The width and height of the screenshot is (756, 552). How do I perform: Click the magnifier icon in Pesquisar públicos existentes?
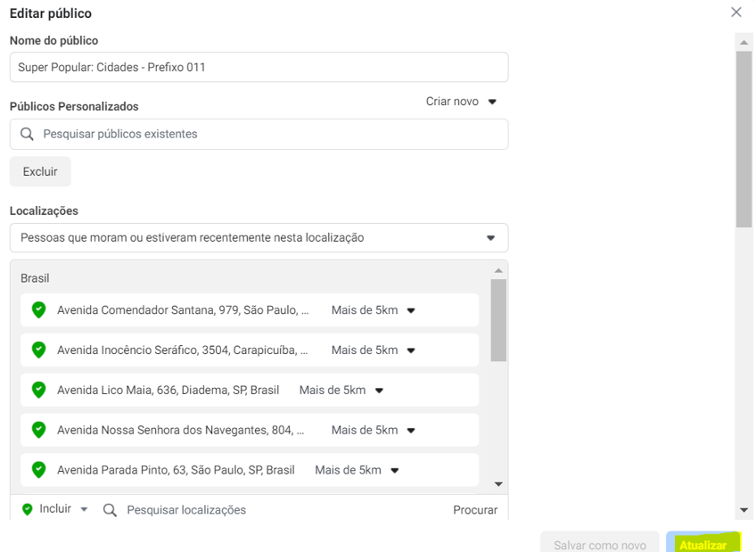tap(27, 134)
